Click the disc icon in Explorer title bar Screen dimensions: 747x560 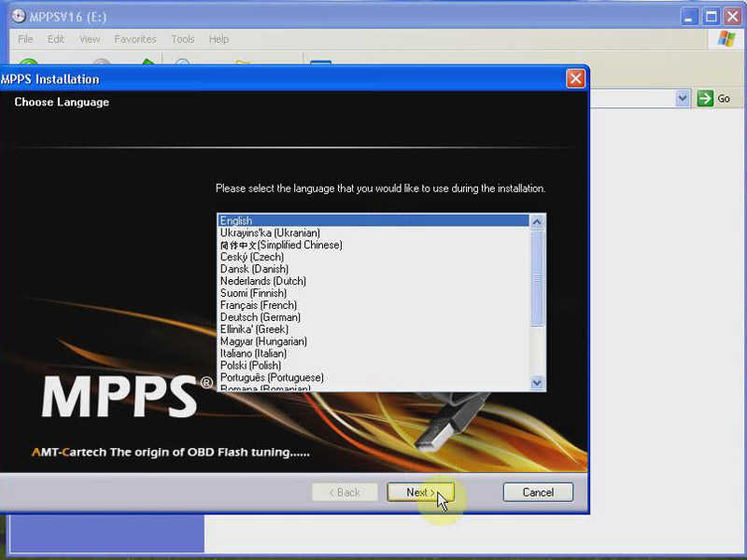[x=19, y=16]
